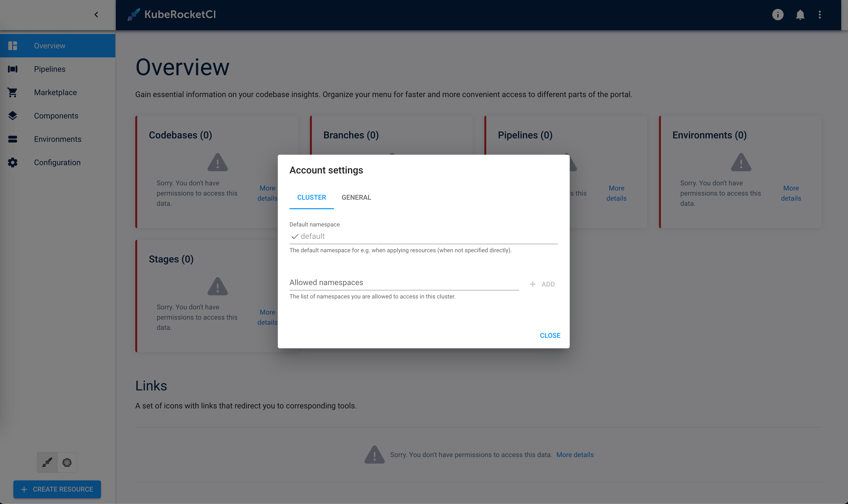
Task: Open Components from the sidebar layers icon
Action: [13, 116]
